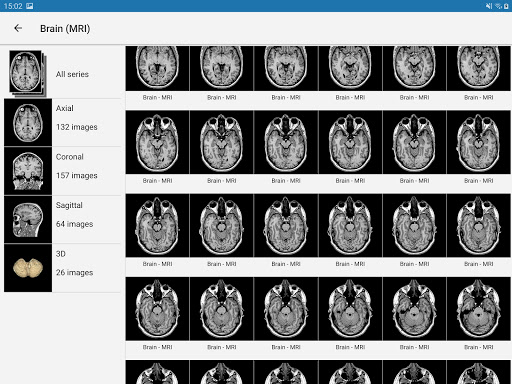Open first MRI slice in second row
Image resolution: width=512 pixels, height=384 pixels.
(157, 142)
